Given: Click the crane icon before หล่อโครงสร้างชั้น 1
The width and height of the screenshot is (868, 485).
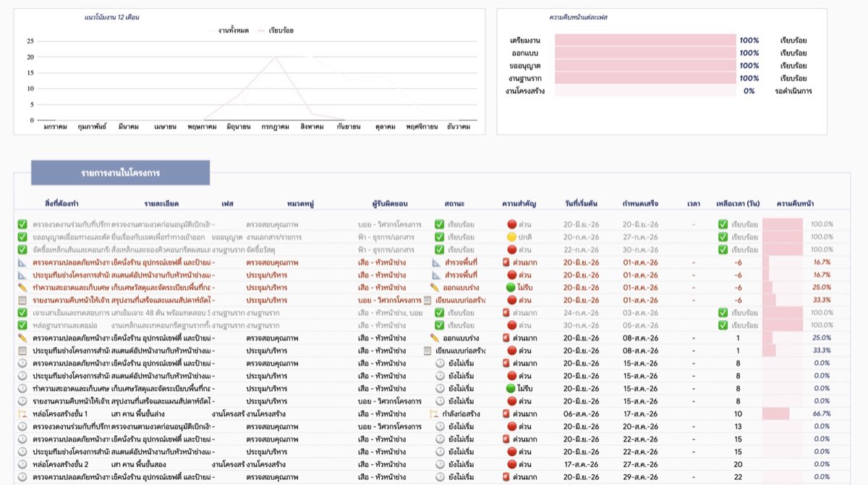Looking at the screenshot, I should (x=22, y=413).
